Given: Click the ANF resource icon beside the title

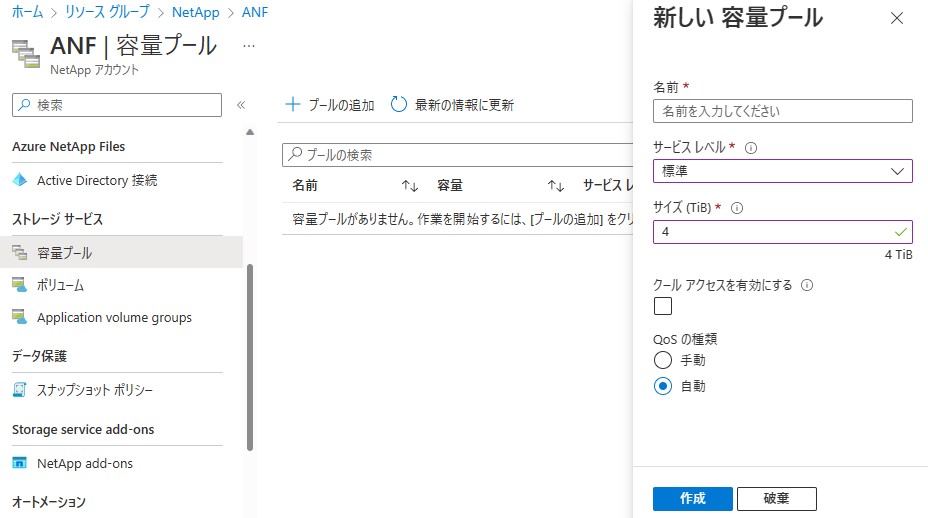Looking at the screenshot, I should tap(26, 54).
